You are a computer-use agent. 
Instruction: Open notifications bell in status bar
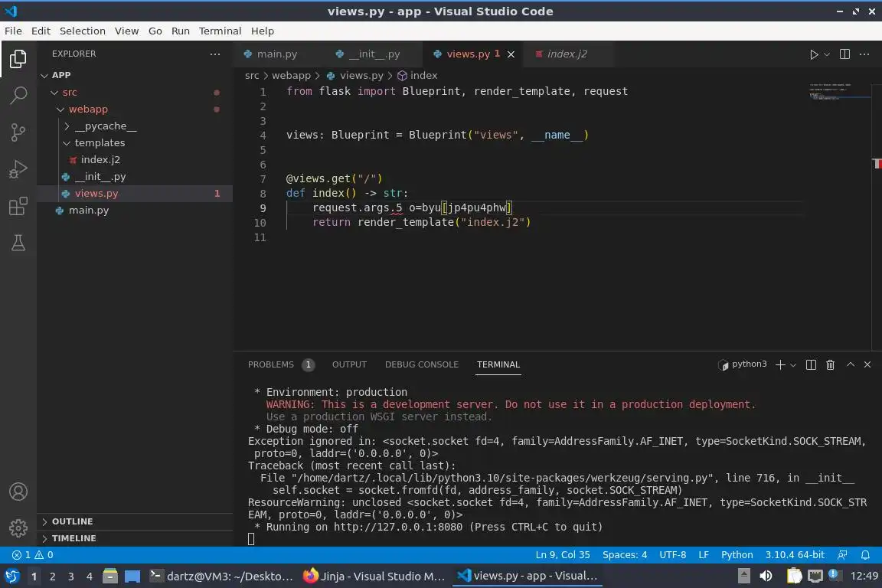tap(865, 555)
